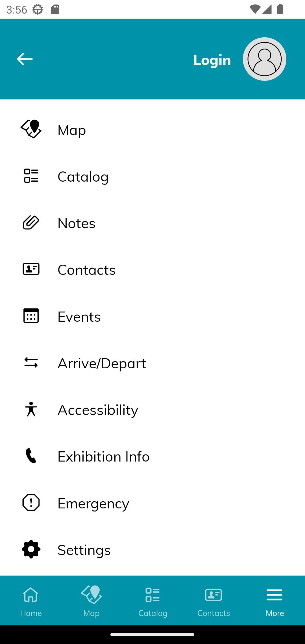Image resolution: width=305 pixels, height=644 pixels.
Task: Tap the Catalog list icon in menu
Action: (31, 176)
